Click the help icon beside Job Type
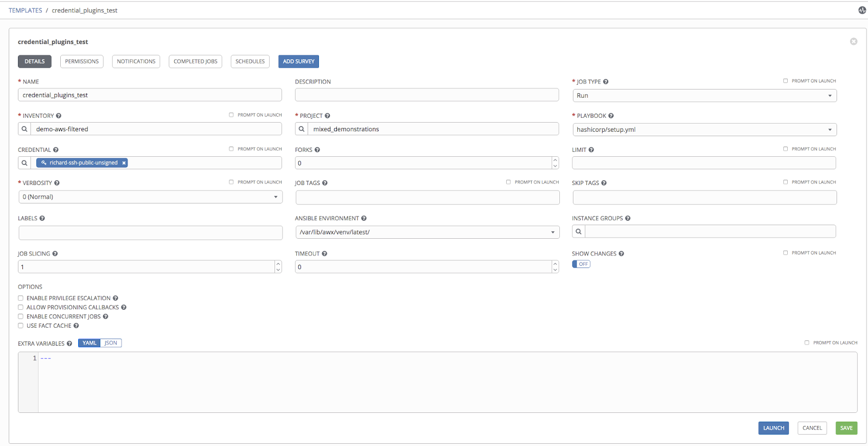The image size is (868, 446). coord(606,82)
